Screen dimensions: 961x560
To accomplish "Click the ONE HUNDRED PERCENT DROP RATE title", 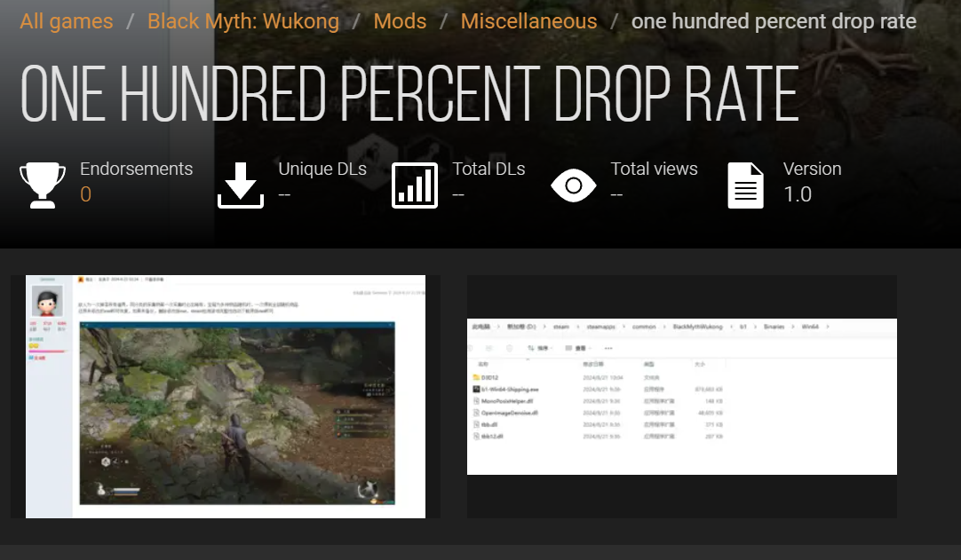I will click(x=409, y=94).
